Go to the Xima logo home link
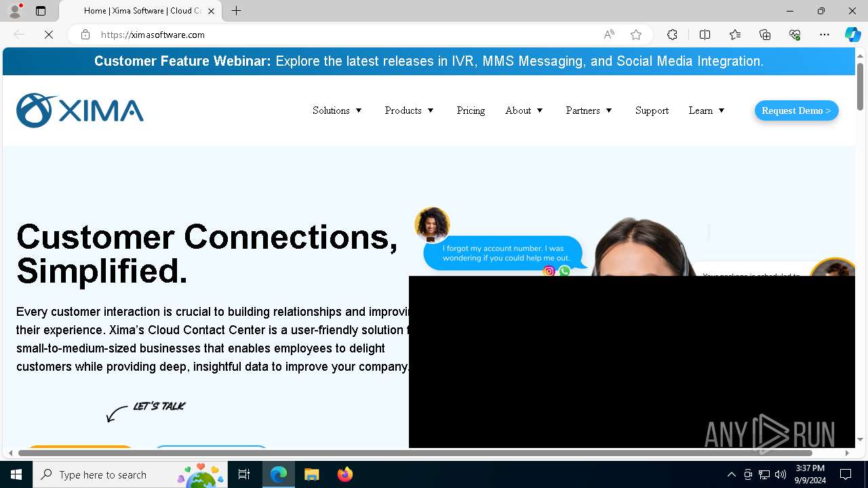 click(x=80, y=110)
